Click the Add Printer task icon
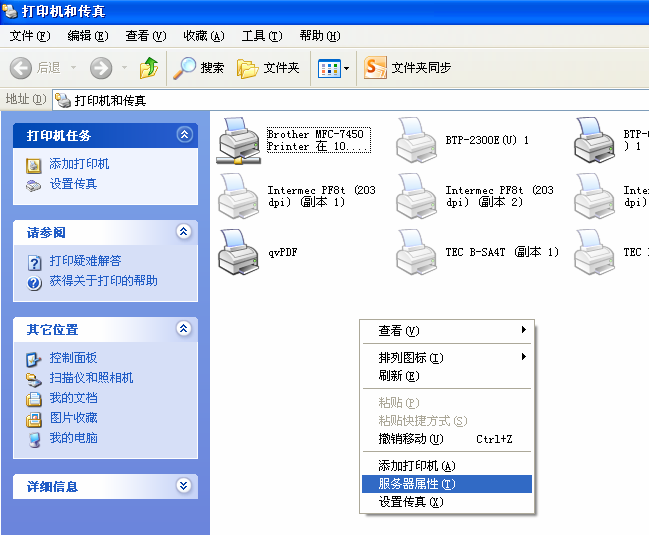Screen dimensions: 650x535 click(x=34, y=165)
